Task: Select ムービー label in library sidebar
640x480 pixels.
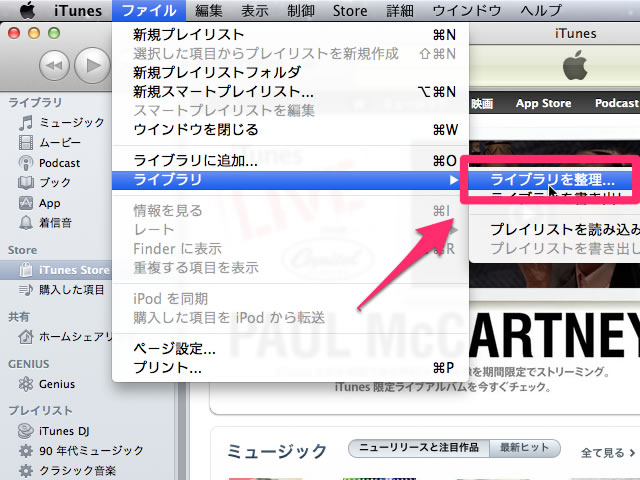Action: tap(60, 142)
